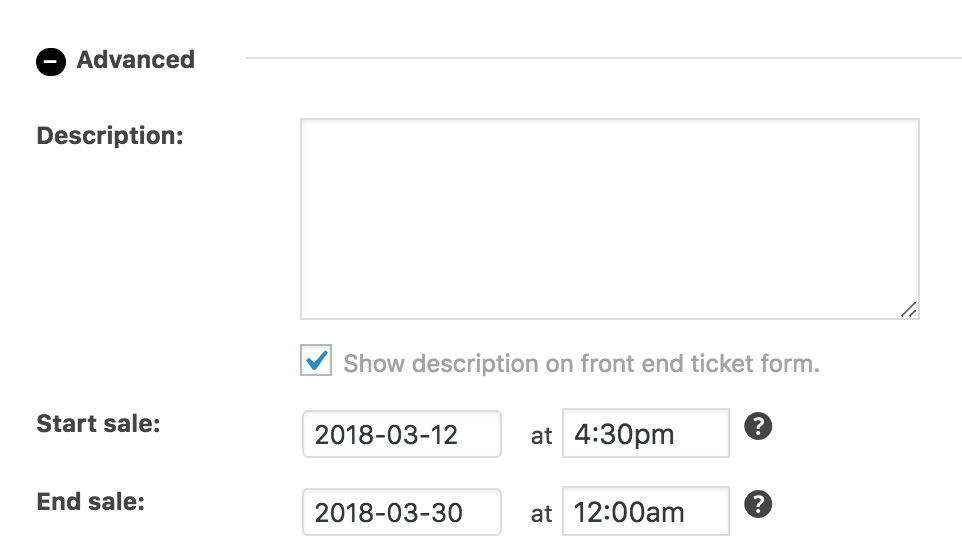This screenshot has width=962, height=558.
Task: Click the End sale: field label
Action: [x=90, y=501]
